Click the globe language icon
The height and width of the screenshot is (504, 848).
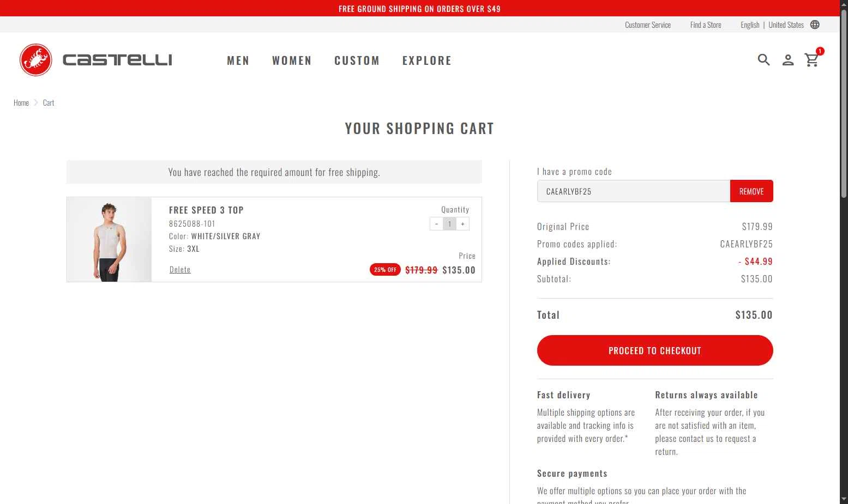pos(815,25)
